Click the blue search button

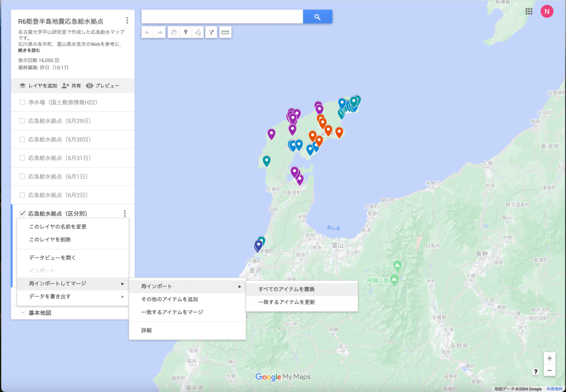pos(318,17)
